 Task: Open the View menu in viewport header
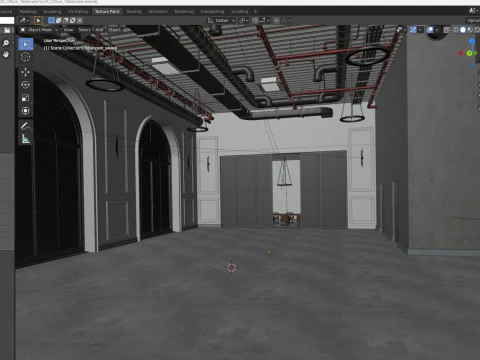(68, 30)
